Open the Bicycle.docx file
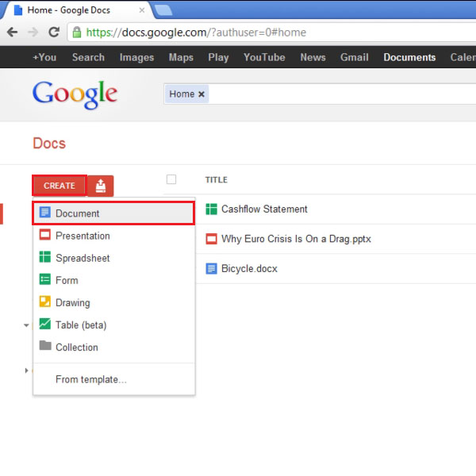Viewport: 476px width, 476px height. pos(249,269)
